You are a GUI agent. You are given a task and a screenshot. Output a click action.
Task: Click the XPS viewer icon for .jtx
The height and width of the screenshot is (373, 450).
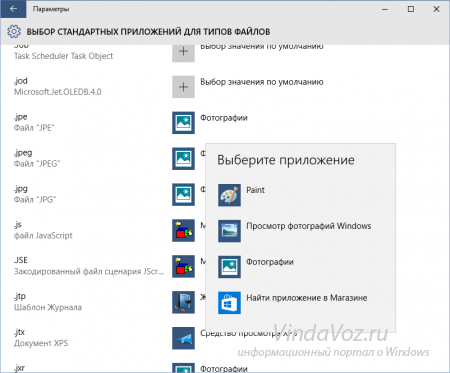[183, 338]
